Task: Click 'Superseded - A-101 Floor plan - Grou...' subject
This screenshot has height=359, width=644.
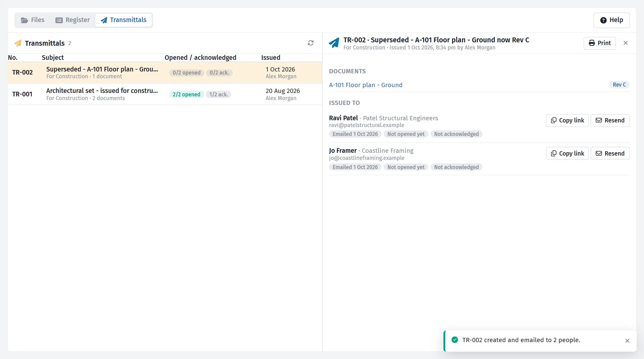Action: [102, 69]
